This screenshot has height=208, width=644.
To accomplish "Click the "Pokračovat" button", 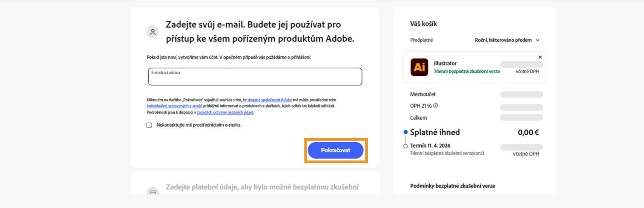I will pyautogui.click(x=335, y=150).
